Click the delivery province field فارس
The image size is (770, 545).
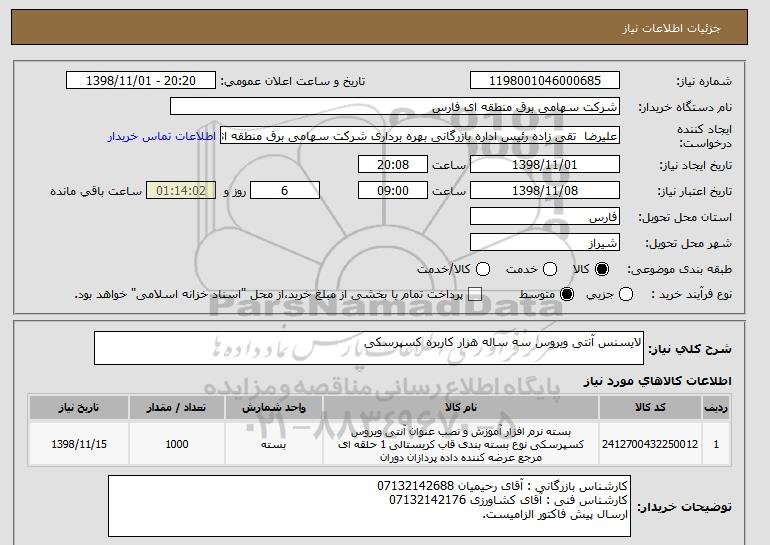pyautogui.click(x=545, y=217)
